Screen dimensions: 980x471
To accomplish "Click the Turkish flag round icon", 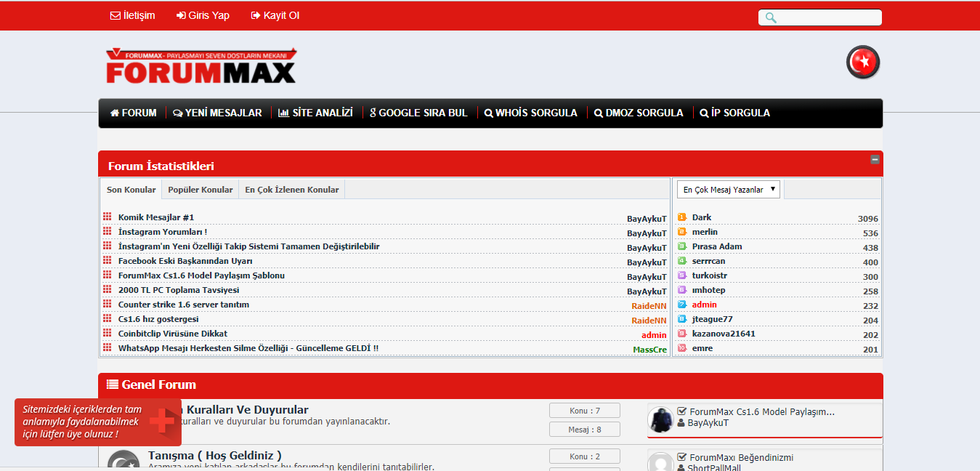I will coord(863,63).
